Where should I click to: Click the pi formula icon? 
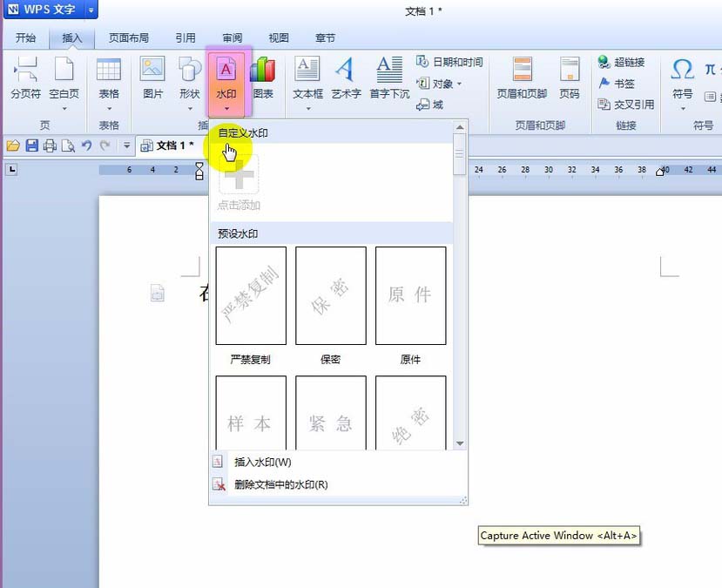[710, 69]
